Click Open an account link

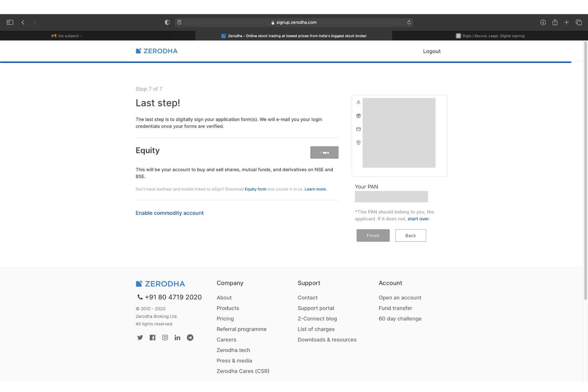pos(400,298)
